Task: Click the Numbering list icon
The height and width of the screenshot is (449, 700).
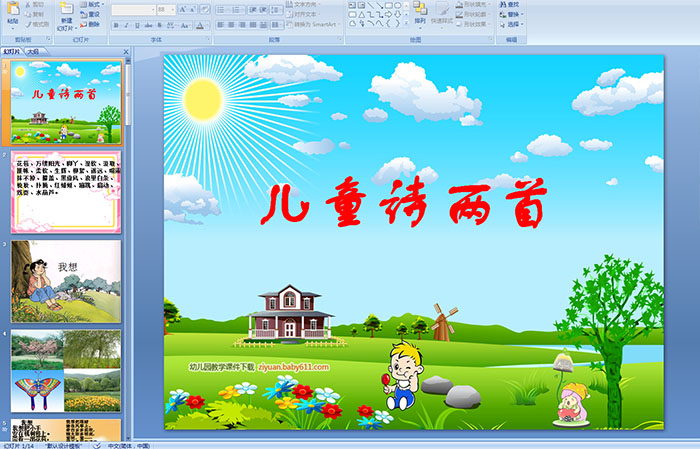Action: tap(238, 9)
